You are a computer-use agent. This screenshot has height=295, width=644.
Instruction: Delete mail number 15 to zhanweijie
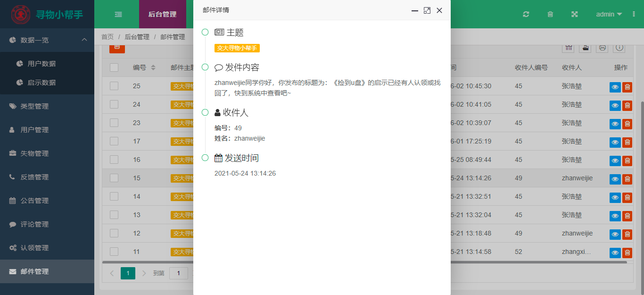pos(627,179)
